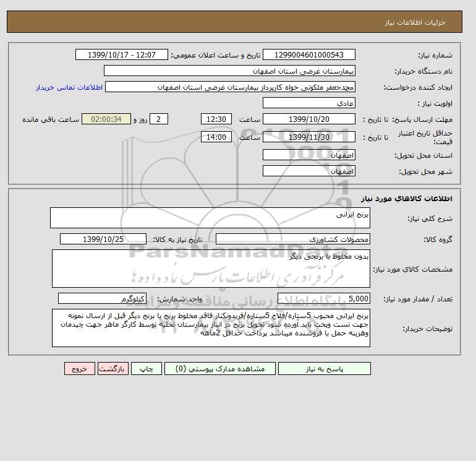Click the item specifications box بدون مخلوط
The image size is (476, 461).
click(x=211, y=269)
